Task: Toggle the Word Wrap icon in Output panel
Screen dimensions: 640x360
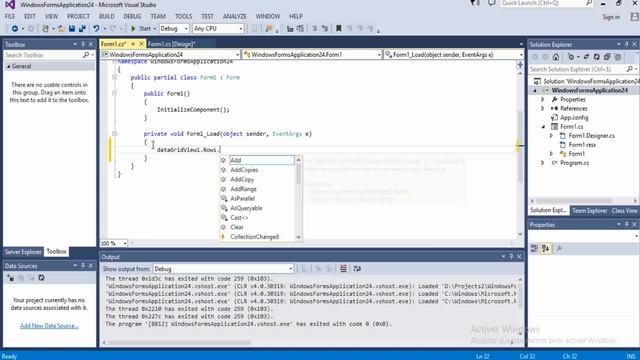Action: point(357,269)
